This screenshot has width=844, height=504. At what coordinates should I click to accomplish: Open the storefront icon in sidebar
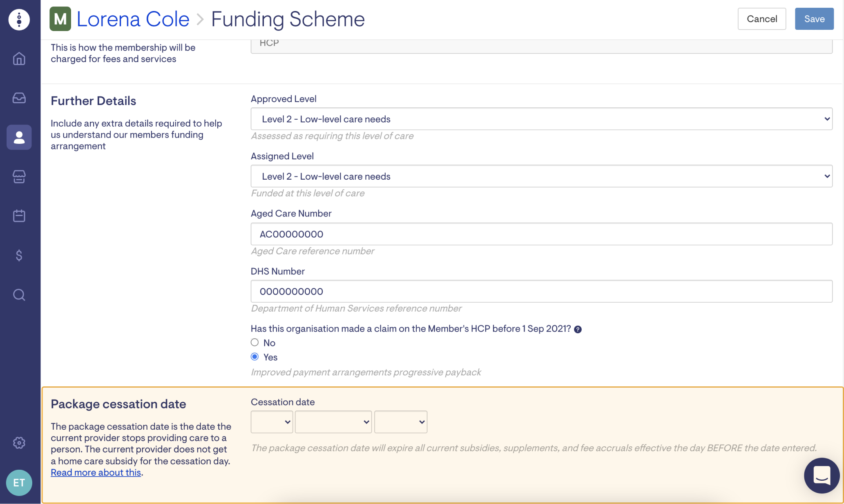[x=19, y=176]
